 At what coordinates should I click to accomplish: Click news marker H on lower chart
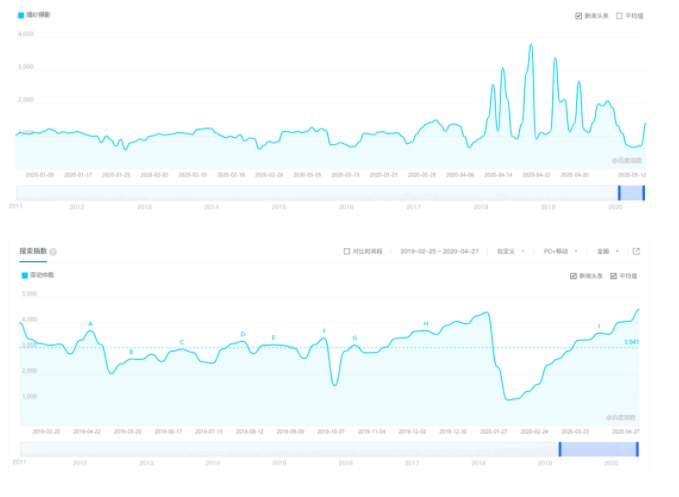tap(426, 324)
